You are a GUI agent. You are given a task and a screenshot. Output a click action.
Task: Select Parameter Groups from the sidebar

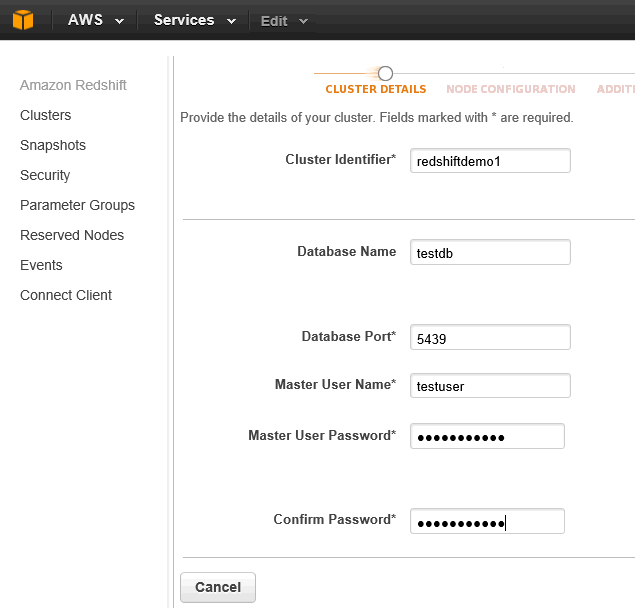tap(77, 205)
